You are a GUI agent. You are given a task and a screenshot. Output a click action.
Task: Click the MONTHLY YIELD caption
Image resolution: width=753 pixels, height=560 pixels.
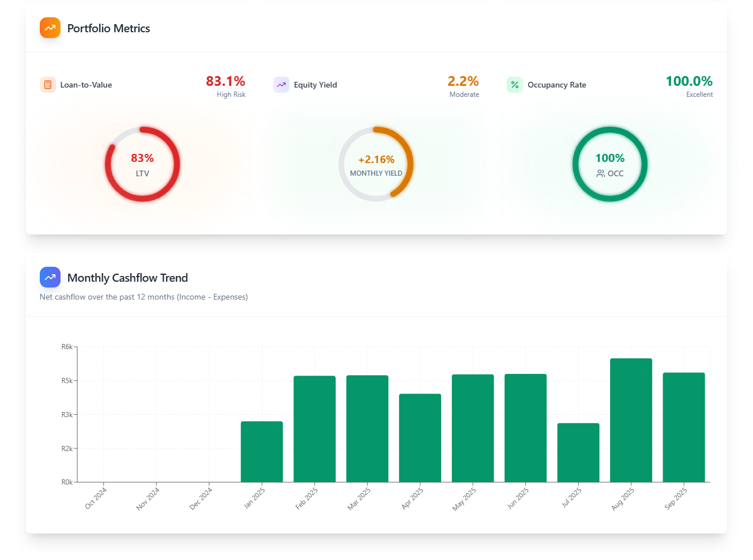tap(376, 173)
